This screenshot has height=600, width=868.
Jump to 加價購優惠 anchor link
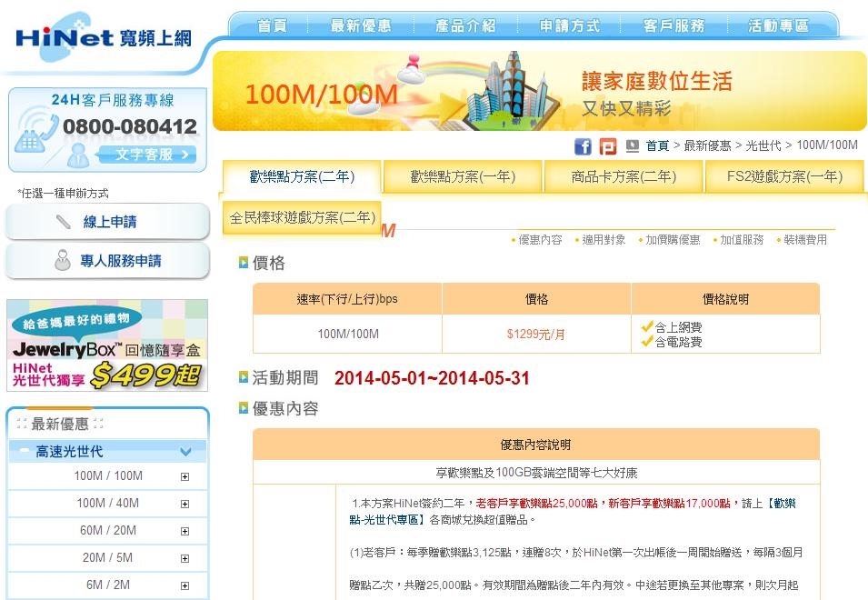[x=673, y=240]
